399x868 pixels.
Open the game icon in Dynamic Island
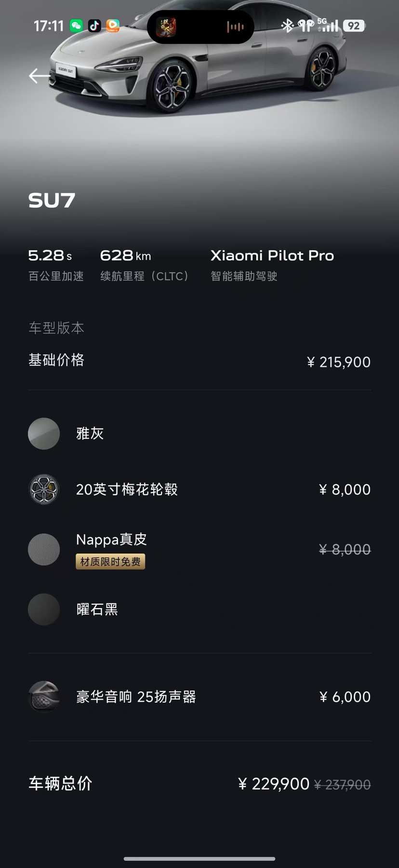pyautogui.click(x=166, y=27)
